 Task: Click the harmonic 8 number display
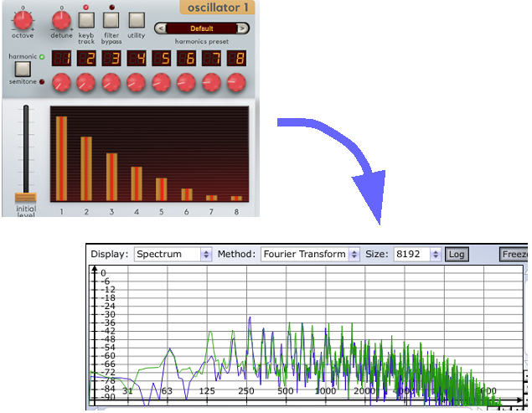(236, 58)
